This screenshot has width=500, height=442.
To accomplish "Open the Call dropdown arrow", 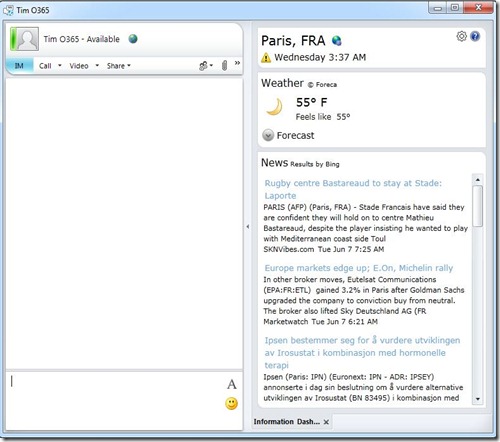I will coord(60,66).
